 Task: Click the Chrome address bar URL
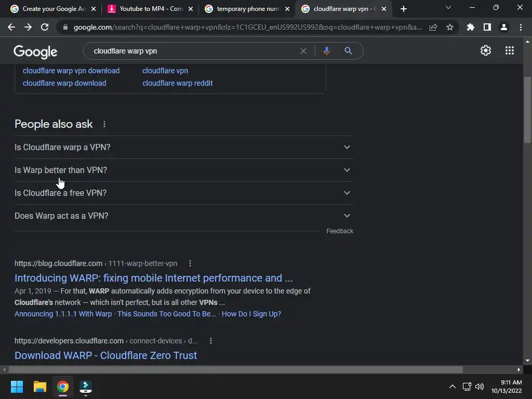pyautogui.click(x=248, y=27)
